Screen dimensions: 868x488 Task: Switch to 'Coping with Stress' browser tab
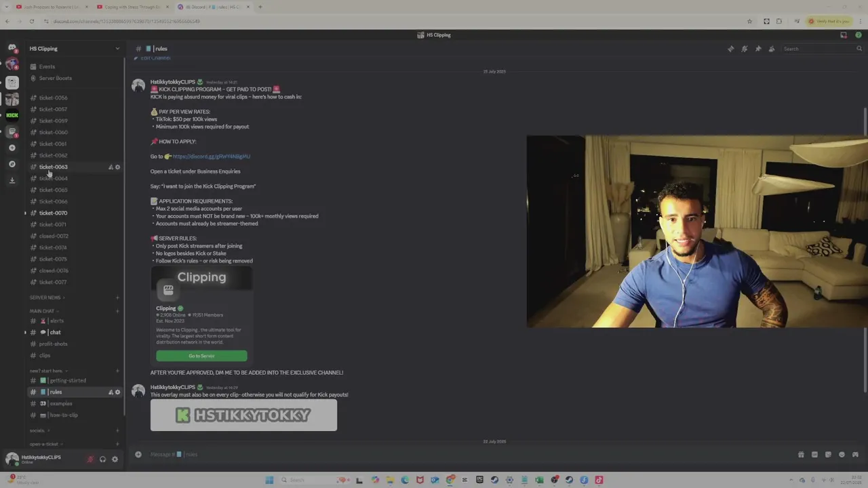coord(133,7)
